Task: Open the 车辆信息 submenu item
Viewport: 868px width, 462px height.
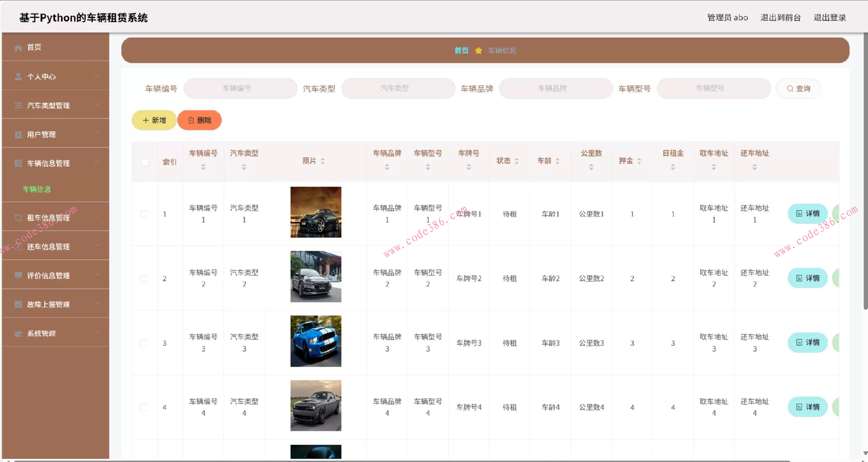Action: tap(36, 189)
